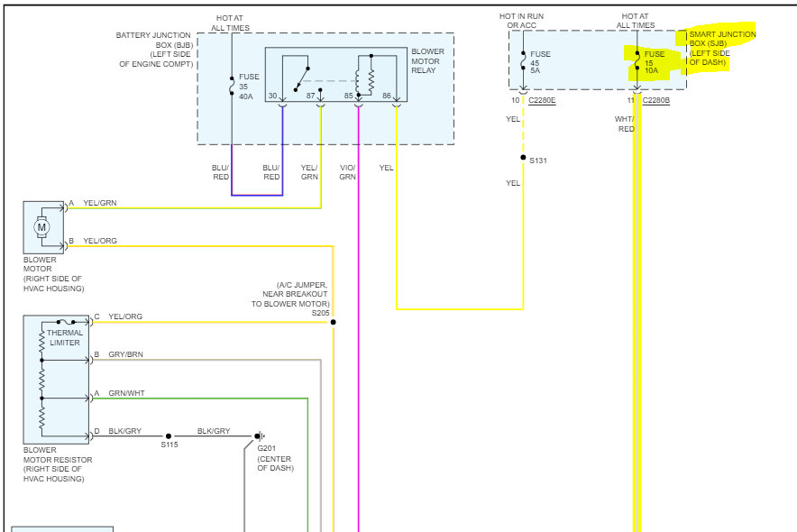Click BLOWER MOTOR (RIGHT SIDE OF HVAC HOUSING) label
797x532 pixels.
[53, 274]
